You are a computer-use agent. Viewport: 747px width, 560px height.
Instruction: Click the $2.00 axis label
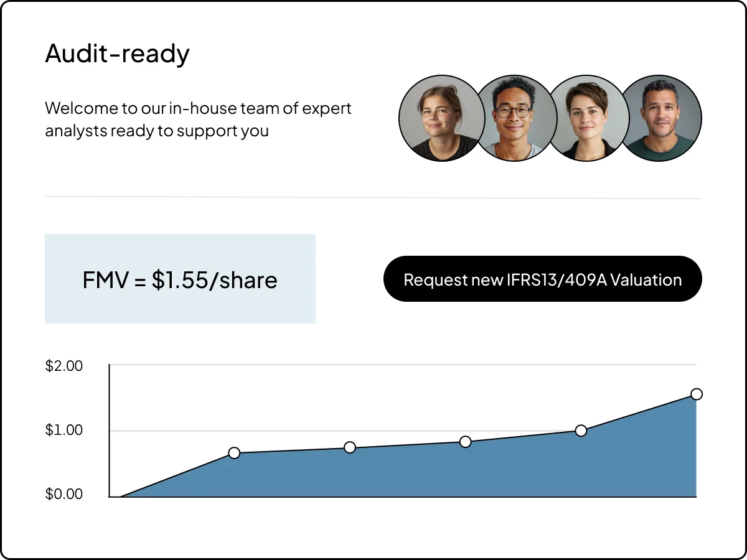coord(64,366)
